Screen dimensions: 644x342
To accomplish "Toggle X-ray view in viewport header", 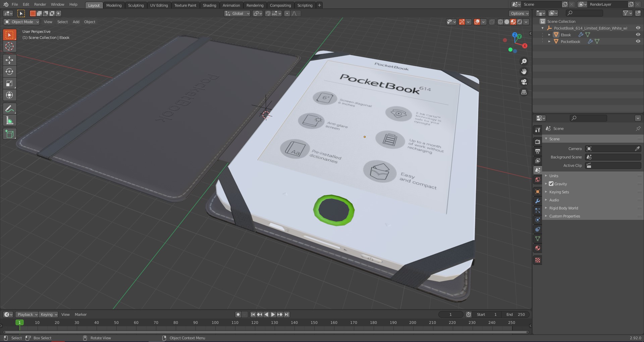I will click(x=492, y=22).
